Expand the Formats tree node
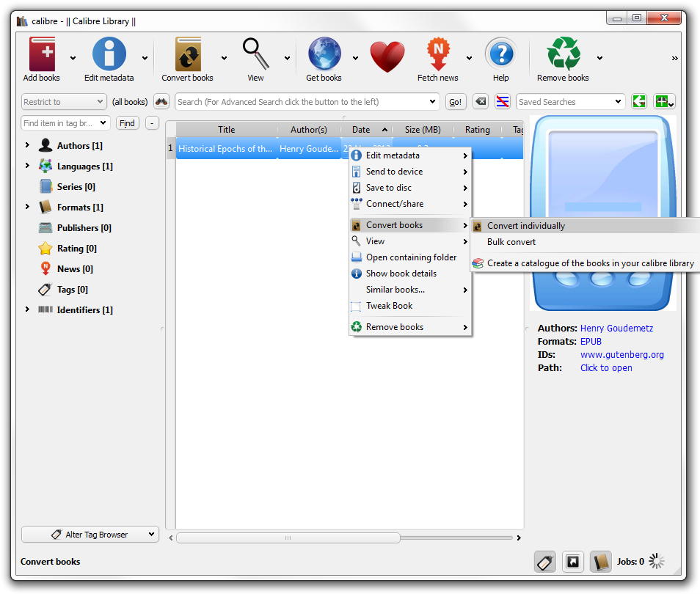Viewport: 700px width, 594px height. (x=27, y=207)
